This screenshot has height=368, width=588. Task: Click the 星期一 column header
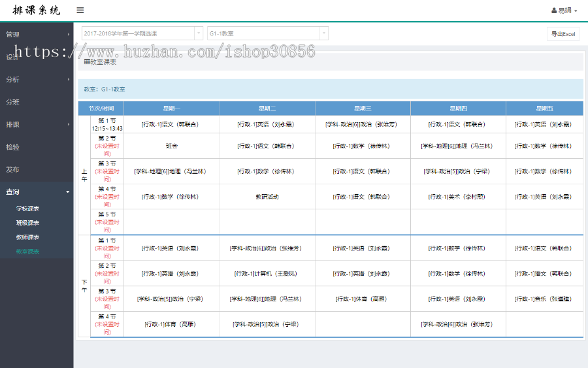(171, 109)
